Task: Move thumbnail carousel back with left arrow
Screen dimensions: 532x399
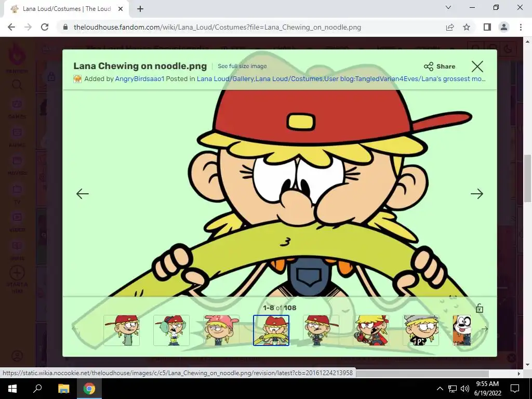Action: [x=75, y=329]
